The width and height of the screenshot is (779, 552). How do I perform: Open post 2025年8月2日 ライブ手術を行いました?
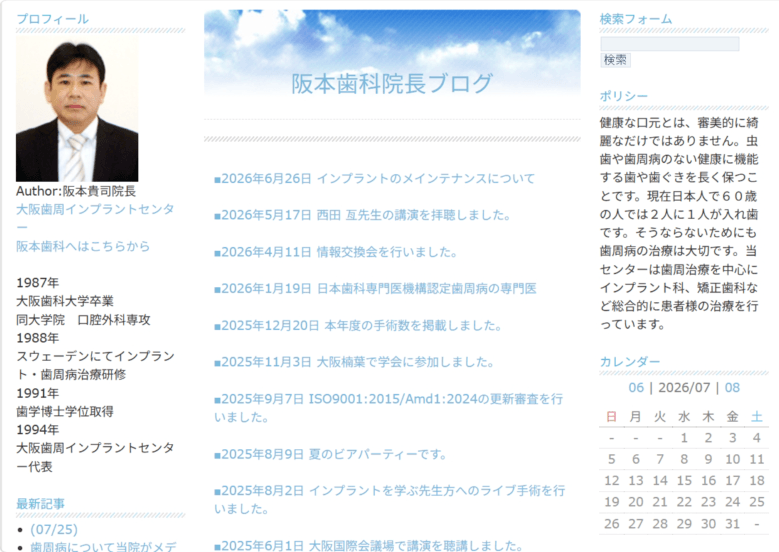click(390, 499)
